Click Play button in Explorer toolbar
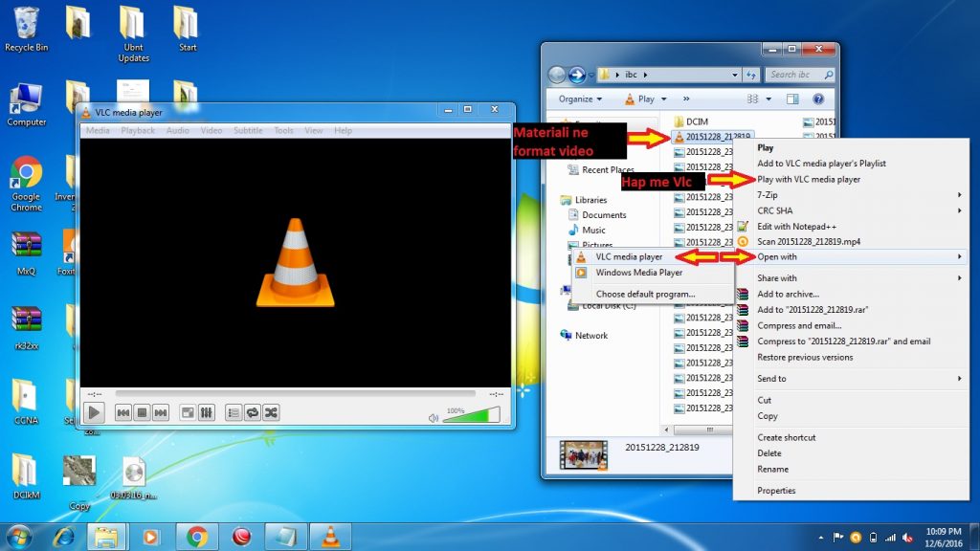Screen dimensions: 980x551 [x=639, y=99]
